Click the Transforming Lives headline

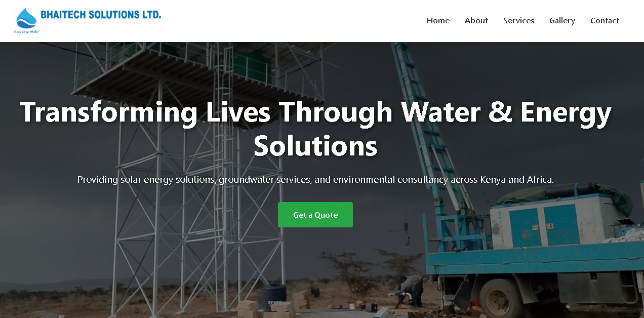pyautogui.click(x=315, y=129)
